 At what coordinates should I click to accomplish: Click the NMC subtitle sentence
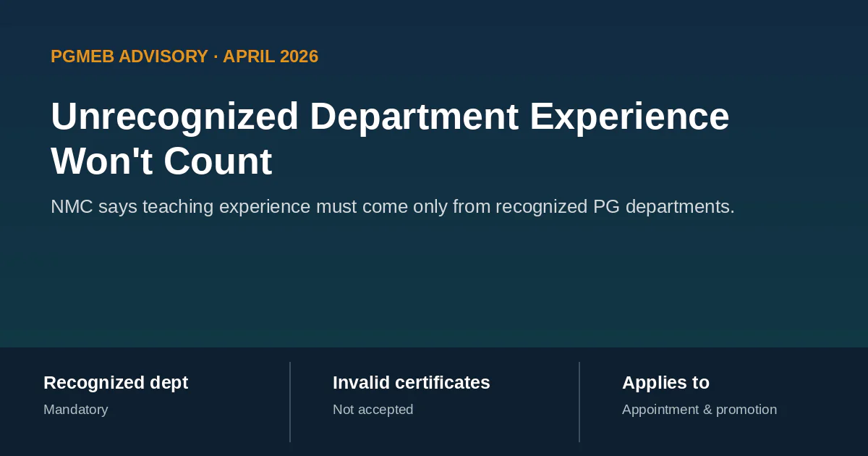pyautogui.click(x=393, y=207)
